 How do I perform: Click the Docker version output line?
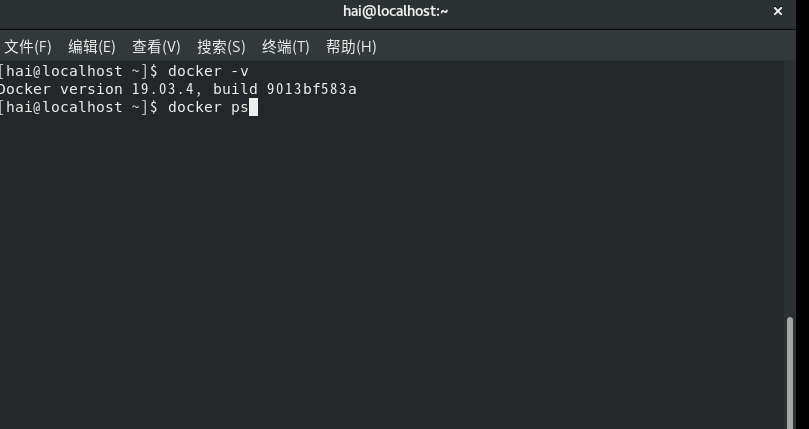tap(177, 89)
